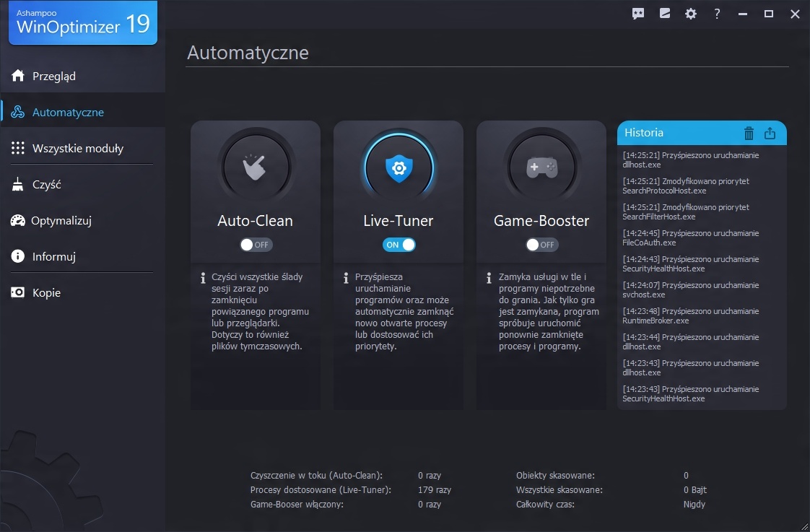Click the Automatyczne page heading
This screenshot has height=532, width=810.
click(x=248, y=53)
